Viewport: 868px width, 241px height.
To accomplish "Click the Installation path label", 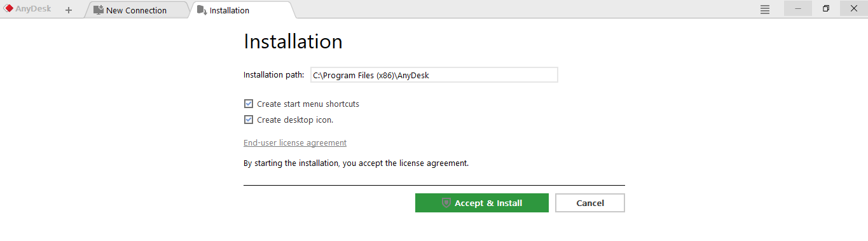I will (274, 75).
